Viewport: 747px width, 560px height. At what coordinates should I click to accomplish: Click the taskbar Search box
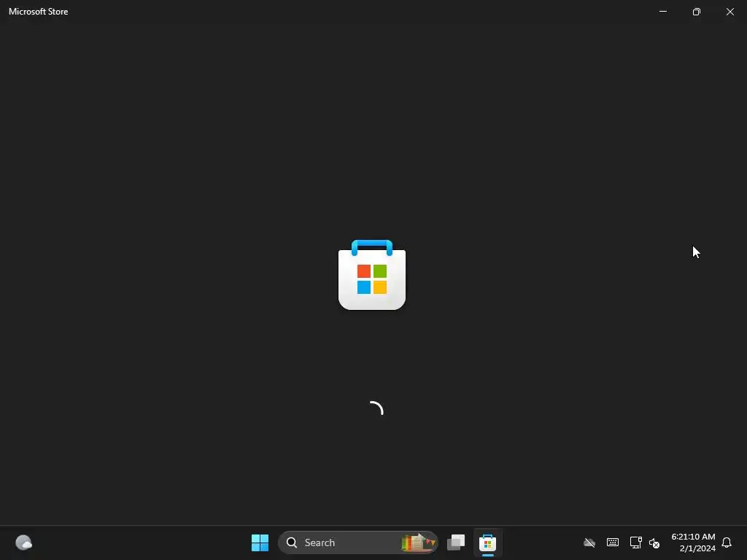coord(357,542)
